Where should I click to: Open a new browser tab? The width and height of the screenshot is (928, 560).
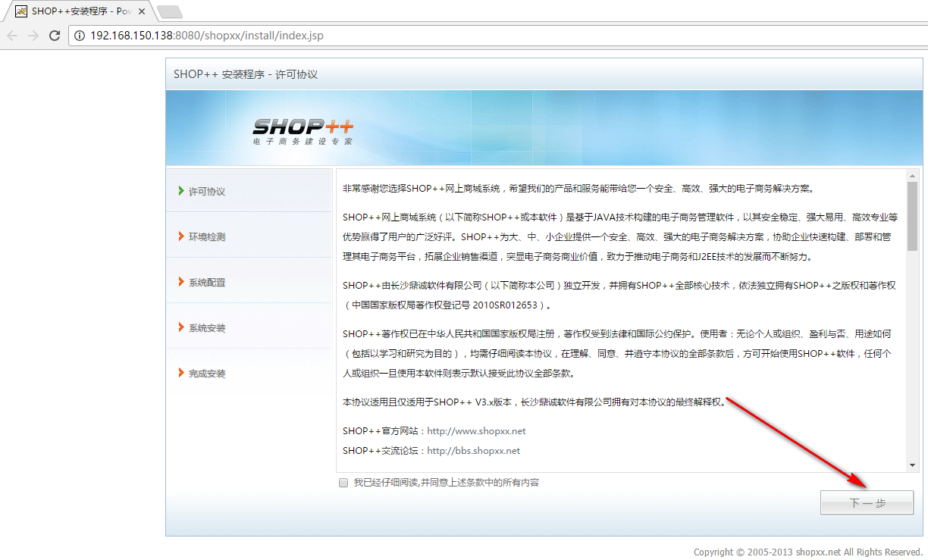pyautogui.click(x=169, y=11)
